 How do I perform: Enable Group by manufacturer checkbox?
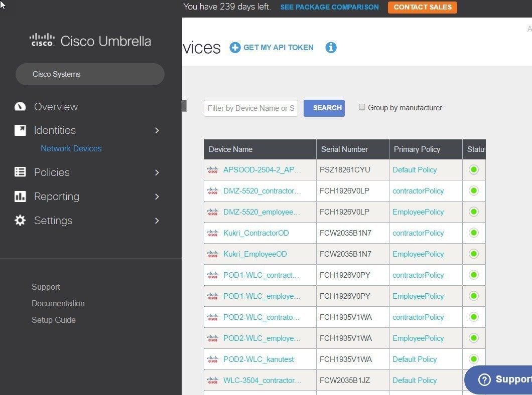tap(362, 107)
